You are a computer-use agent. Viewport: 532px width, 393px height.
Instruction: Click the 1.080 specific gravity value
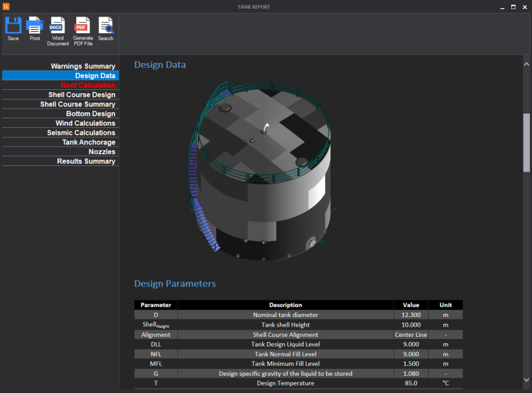(x=411, y=374)
